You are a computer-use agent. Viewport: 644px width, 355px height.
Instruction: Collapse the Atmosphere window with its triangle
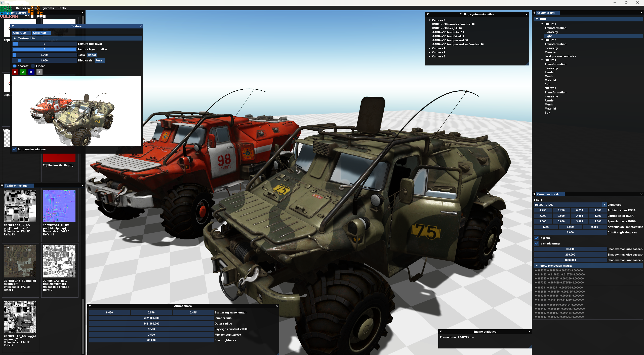tap(90, 306)
